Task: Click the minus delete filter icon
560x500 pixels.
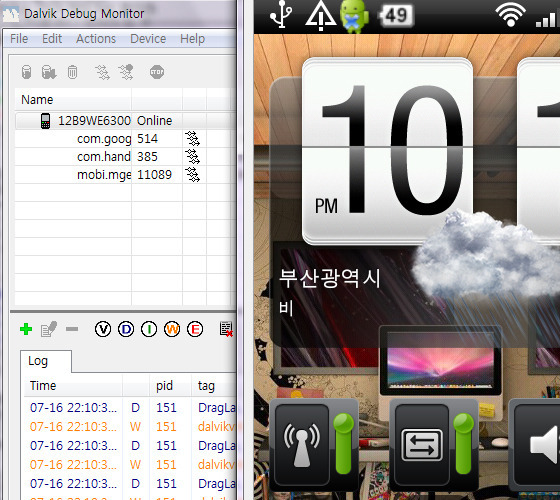Action: pyautogui.click(x=72, y=329)
